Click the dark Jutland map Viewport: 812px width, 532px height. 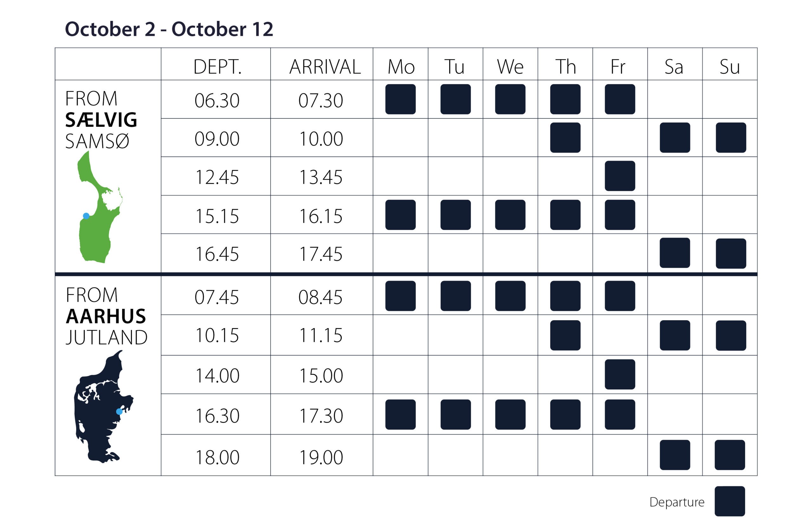pos(103,406)
